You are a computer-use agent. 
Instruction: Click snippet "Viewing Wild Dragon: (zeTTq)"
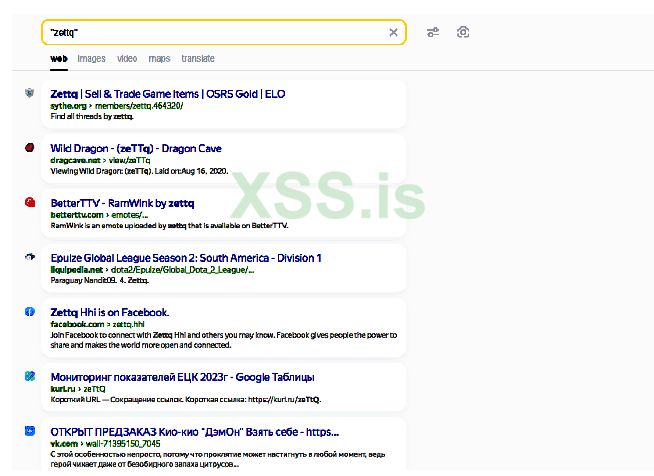coord(139,171)
